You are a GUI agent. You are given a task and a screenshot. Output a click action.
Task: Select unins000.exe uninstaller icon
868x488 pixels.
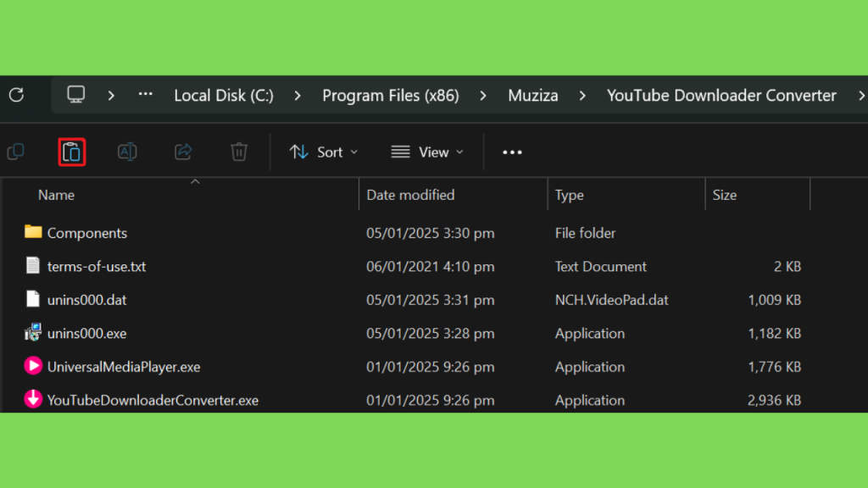[x=33, y=332]
